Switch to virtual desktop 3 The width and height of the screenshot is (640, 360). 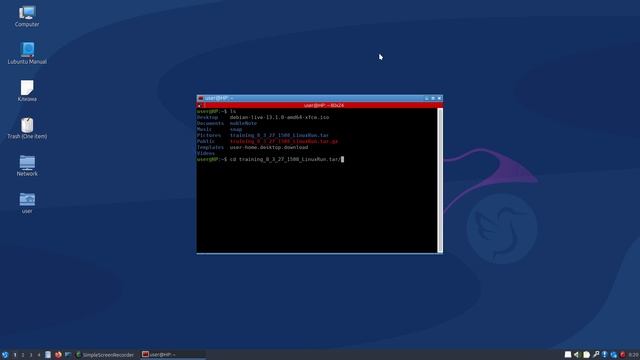[x=31, y=355]
